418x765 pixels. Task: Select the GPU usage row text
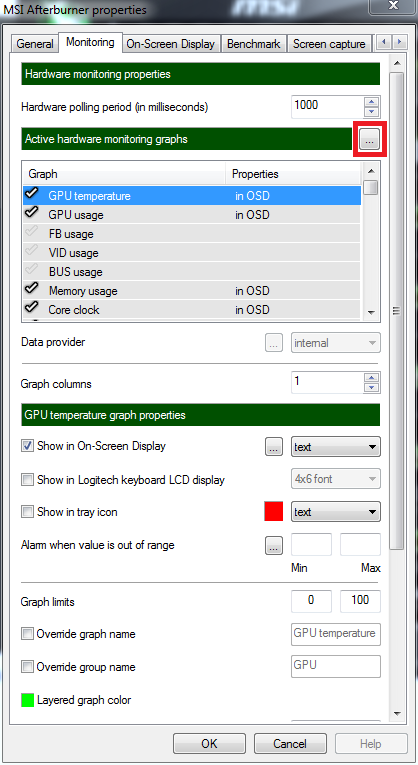[76, 215]
